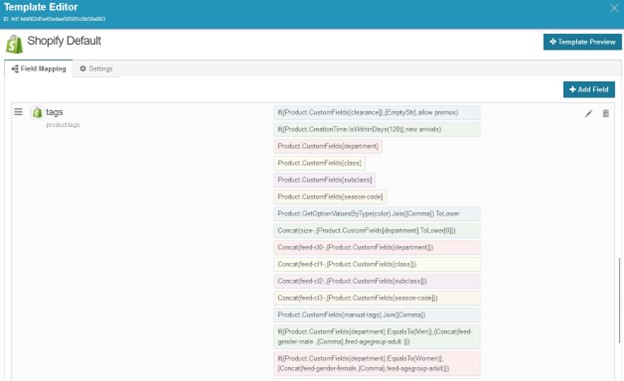
Task: Click the vertical scrollbar on the right
Action: (x=619, y=301)
